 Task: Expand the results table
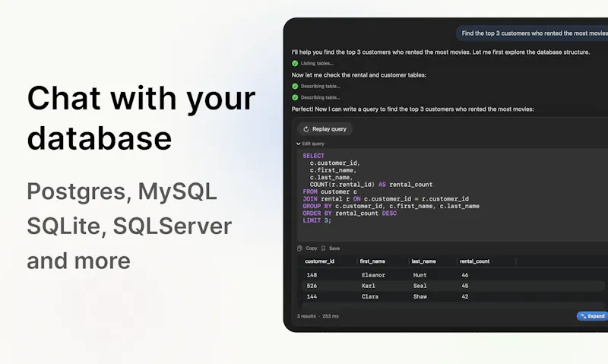593,316
